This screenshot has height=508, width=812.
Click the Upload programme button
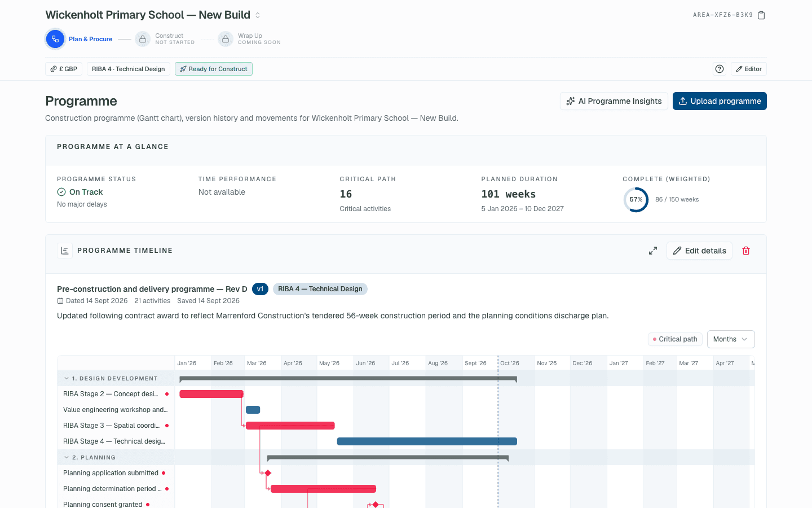click(720, 101)
